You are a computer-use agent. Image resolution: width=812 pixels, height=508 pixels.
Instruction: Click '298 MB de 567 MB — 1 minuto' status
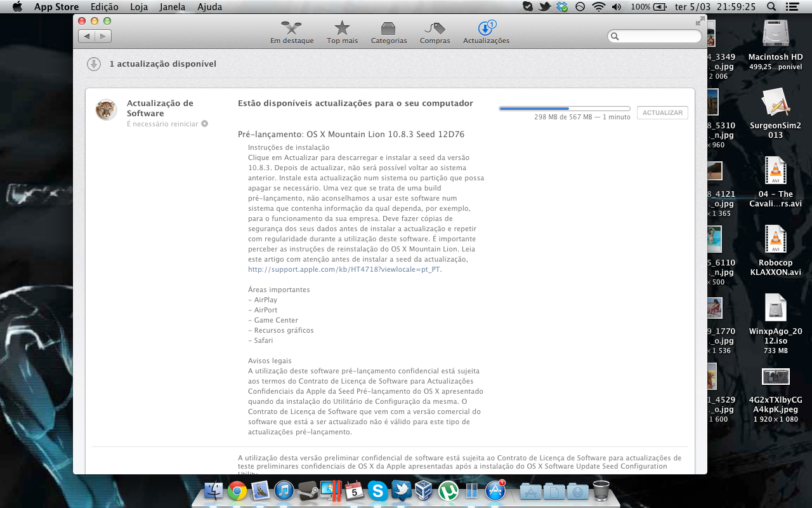(x=582, y=117)
